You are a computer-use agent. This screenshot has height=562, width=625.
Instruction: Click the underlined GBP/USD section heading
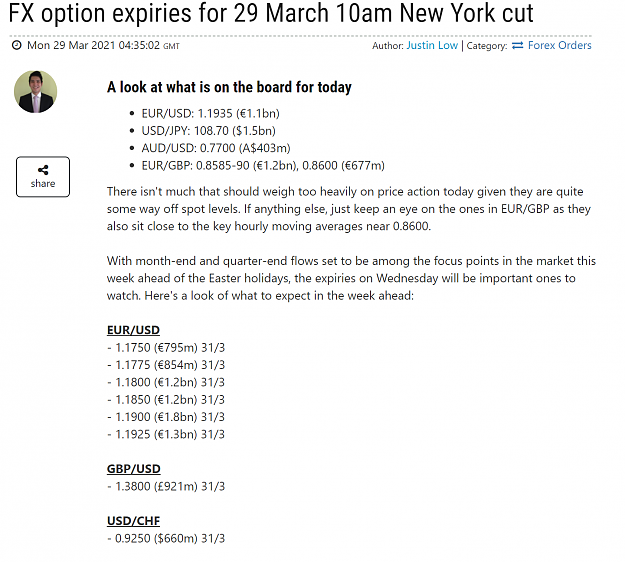134,469
